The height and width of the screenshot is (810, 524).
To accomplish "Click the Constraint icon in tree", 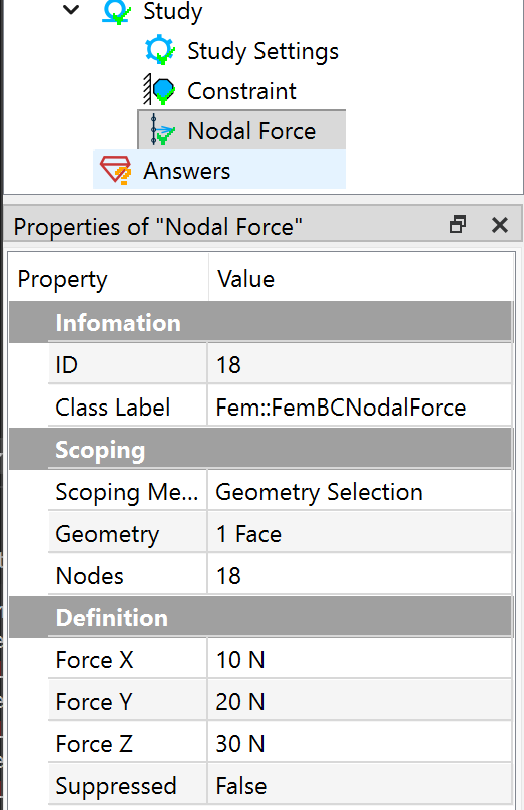I will pyautogui.click(x=159, y=90).
